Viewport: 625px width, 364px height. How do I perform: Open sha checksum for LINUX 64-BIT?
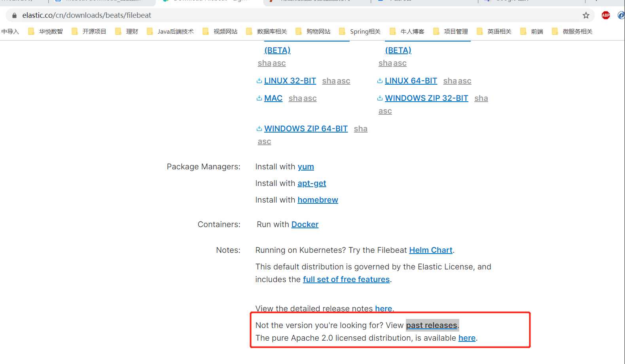coord(450,81)
